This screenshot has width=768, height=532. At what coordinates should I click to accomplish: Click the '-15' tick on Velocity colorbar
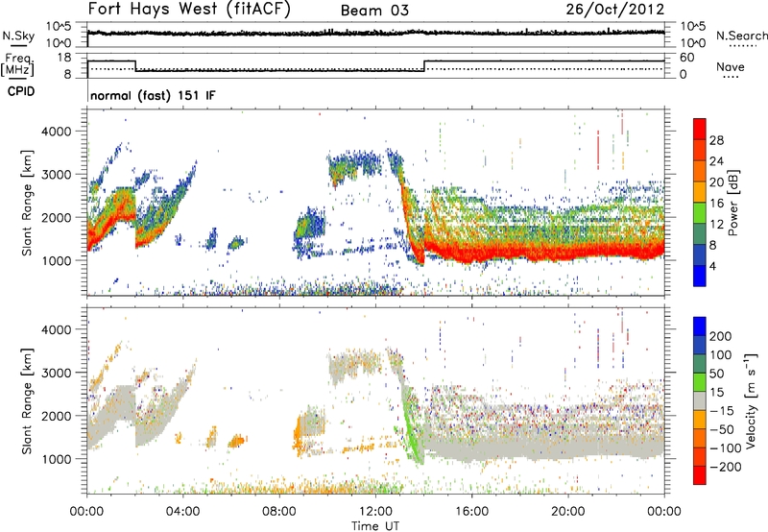coord(722,411)
